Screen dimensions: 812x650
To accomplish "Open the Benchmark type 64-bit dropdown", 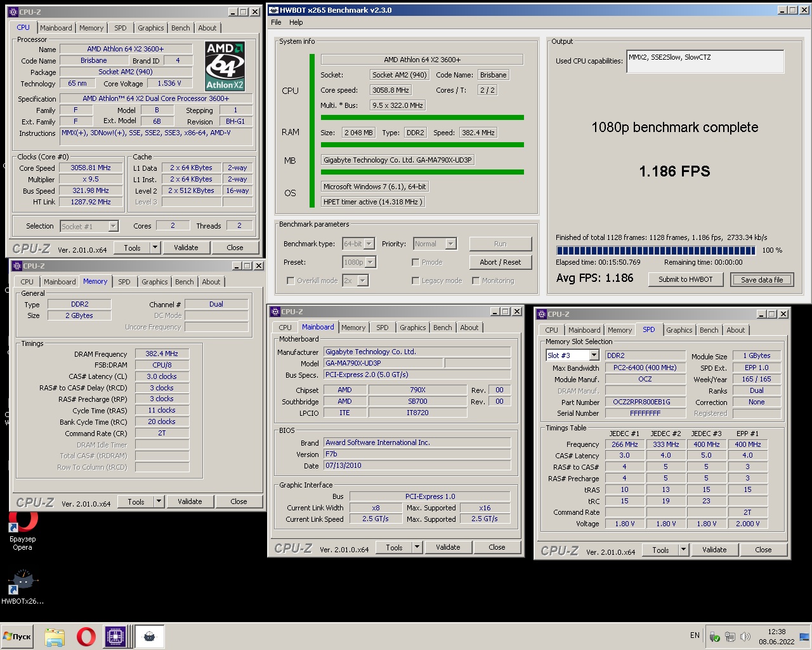I will click(369, 244).
